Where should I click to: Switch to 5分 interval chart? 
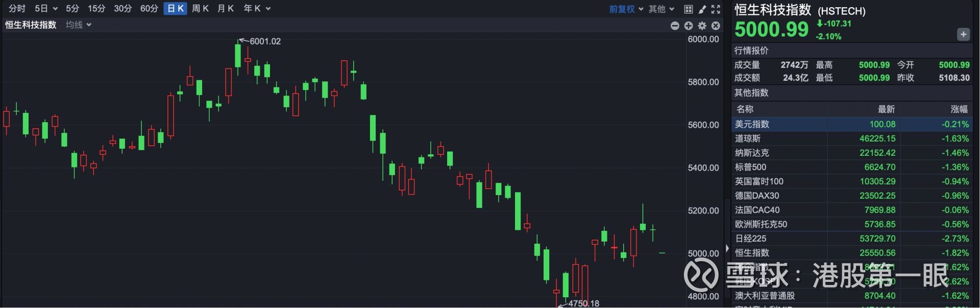tap(72, 9)
